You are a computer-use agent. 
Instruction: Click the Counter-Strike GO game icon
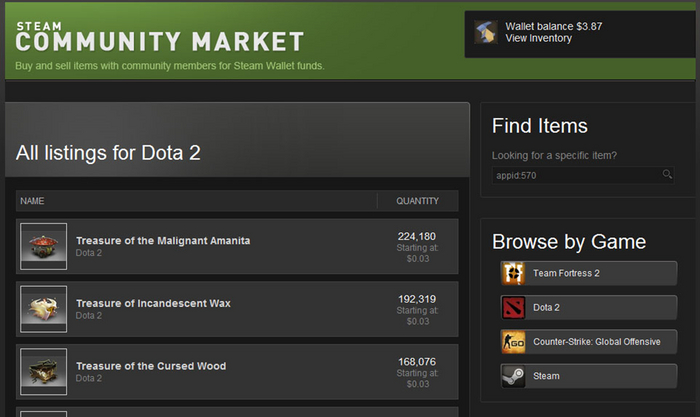[x=514, y=342]
